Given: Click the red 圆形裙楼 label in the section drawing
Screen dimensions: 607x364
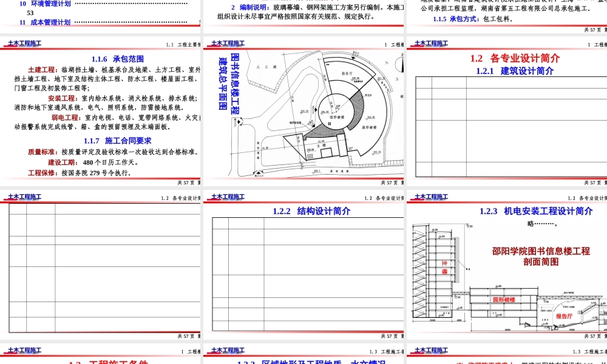Looking at the screenshot, I should (504, 300).
